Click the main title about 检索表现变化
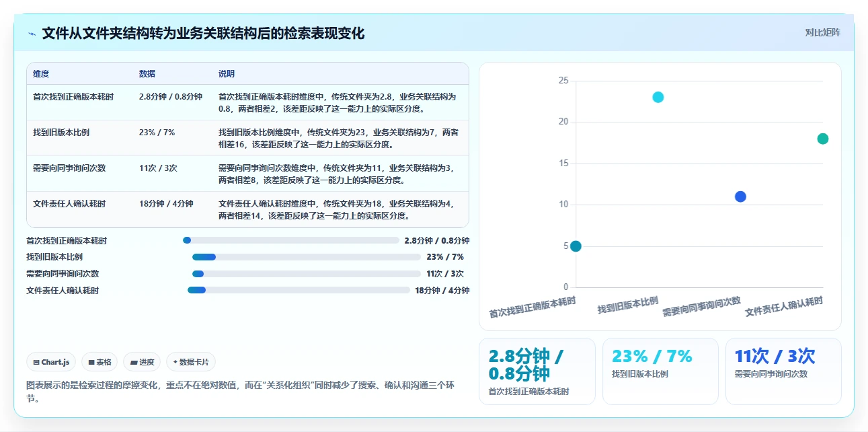868x432 pixels. pos(203,34)
